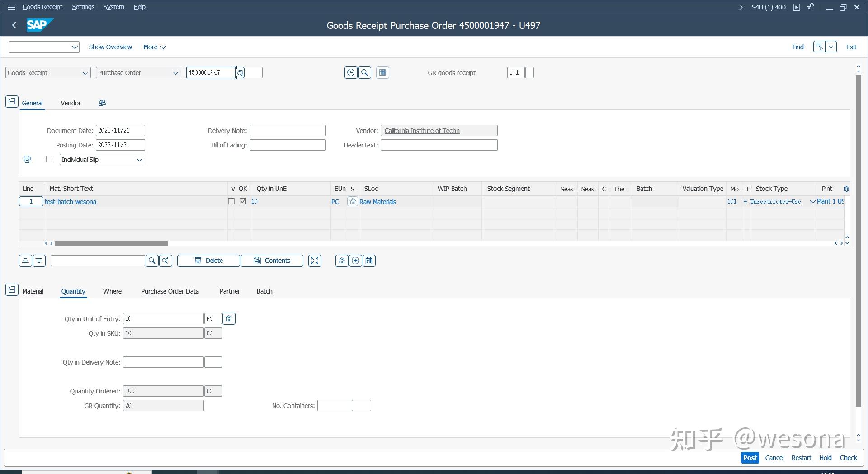Open dropdown arrow beside the layout icon
Viewport: 868px width, 474px height.
[831, 47]
